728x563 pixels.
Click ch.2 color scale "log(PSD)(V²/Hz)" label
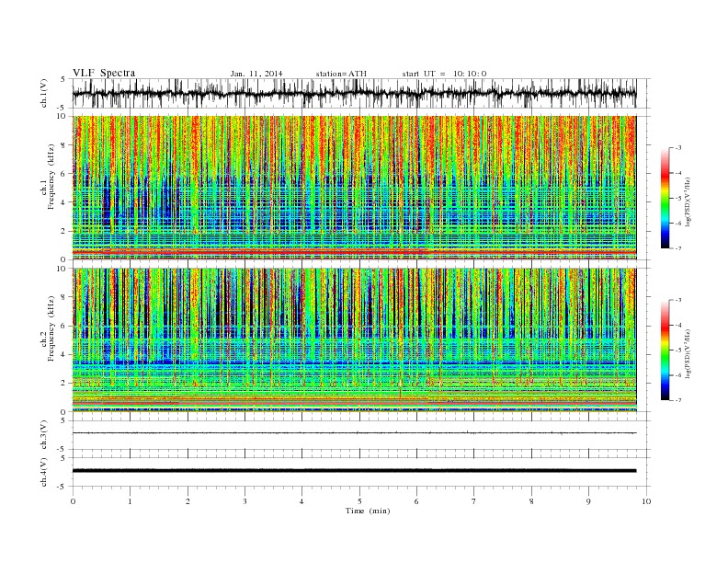(x=688, y=353)
